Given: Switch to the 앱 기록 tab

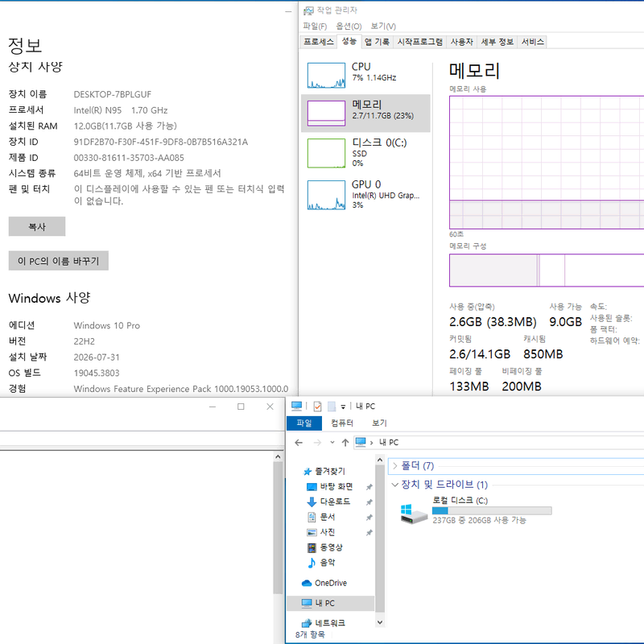Looking at the screenshot, I should 377,42.
